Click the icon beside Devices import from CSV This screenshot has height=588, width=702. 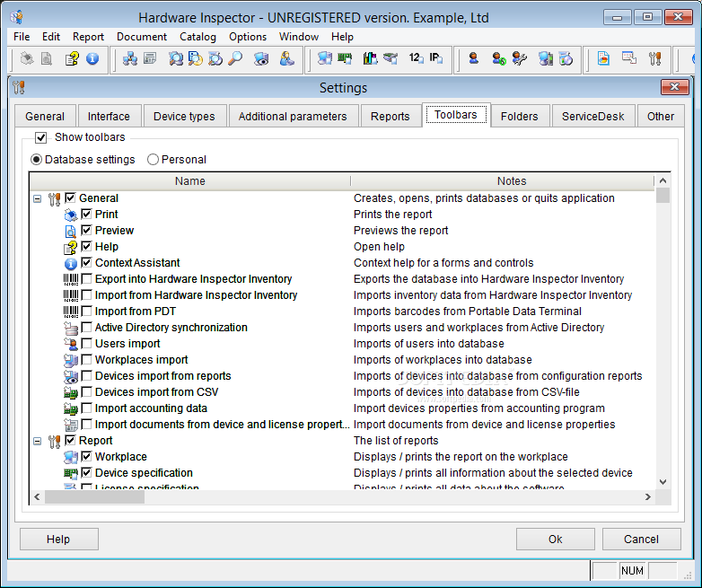(x=71, y=392)
